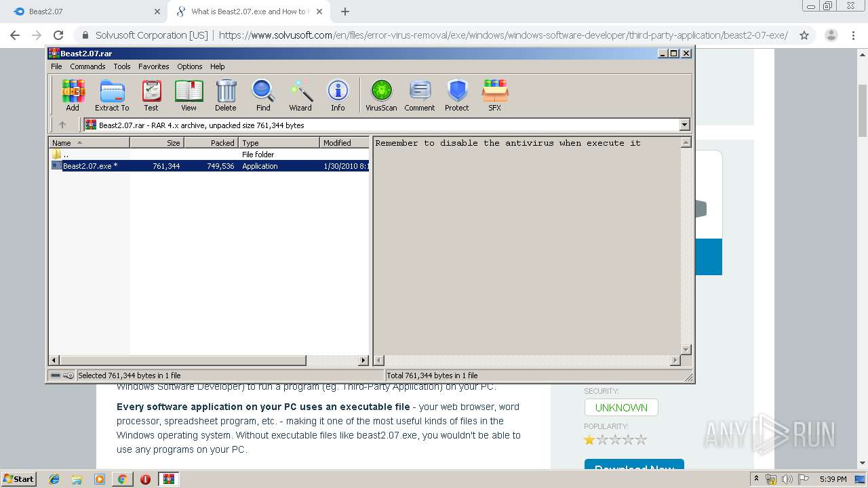Open the Favorites menu
Viewport: 868px width, 488px height.
154,66
